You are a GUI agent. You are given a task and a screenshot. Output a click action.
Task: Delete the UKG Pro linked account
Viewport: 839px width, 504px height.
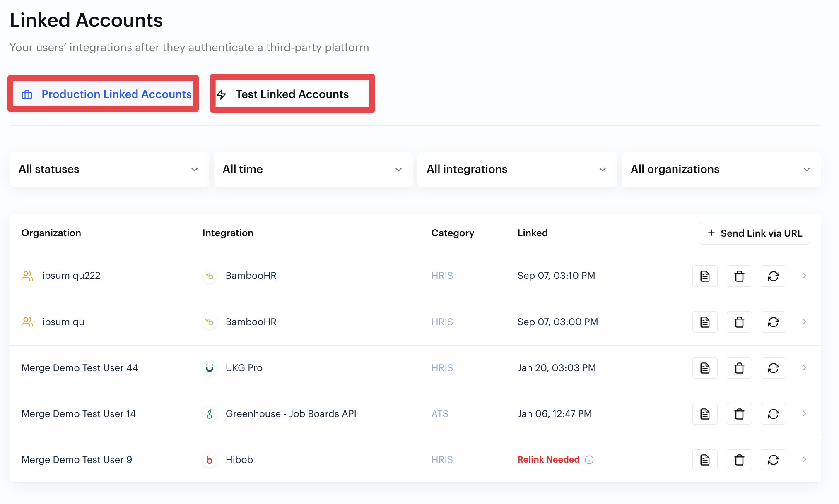pyautogui.click(x=739, y=368)
